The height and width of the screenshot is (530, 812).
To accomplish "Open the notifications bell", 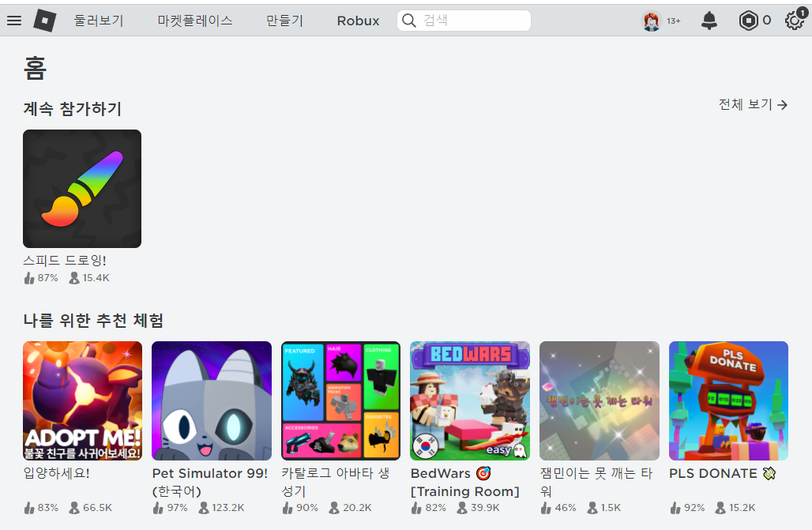I will pyautogui.click(x=709, y=21).
